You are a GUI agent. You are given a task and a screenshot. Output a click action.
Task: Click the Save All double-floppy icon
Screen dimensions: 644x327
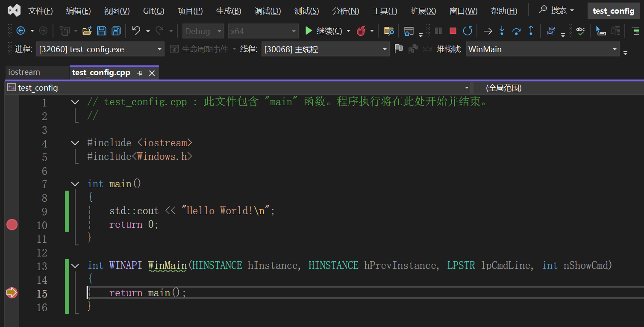click(x=116, y=31)
